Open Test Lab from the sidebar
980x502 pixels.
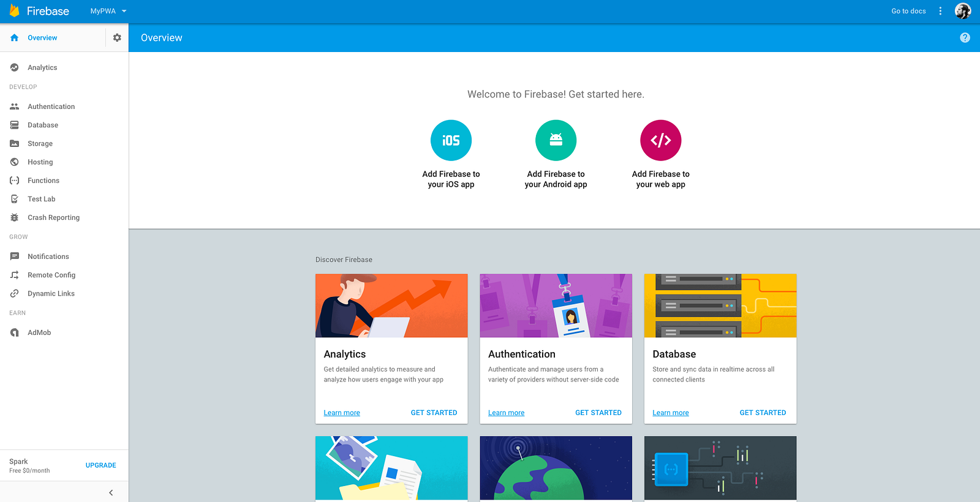(x=41, y=199)
